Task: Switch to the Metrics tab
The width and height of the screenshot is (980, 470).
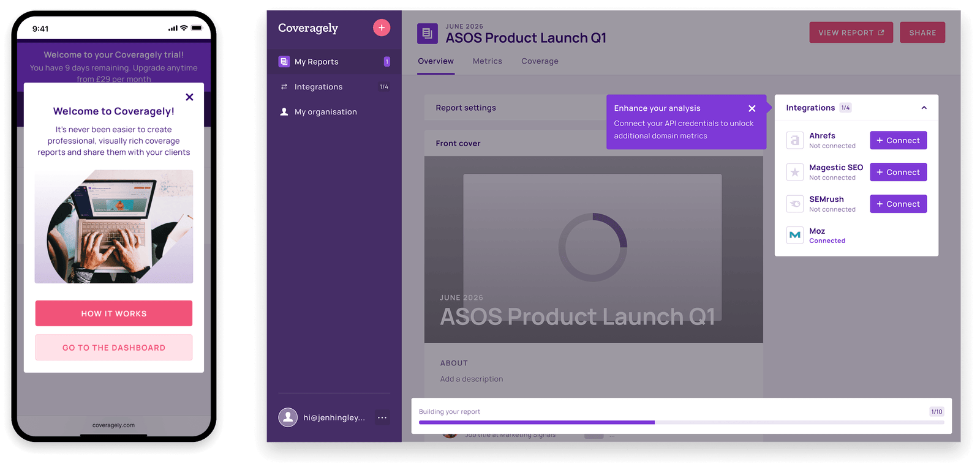Action: point(488,61)
